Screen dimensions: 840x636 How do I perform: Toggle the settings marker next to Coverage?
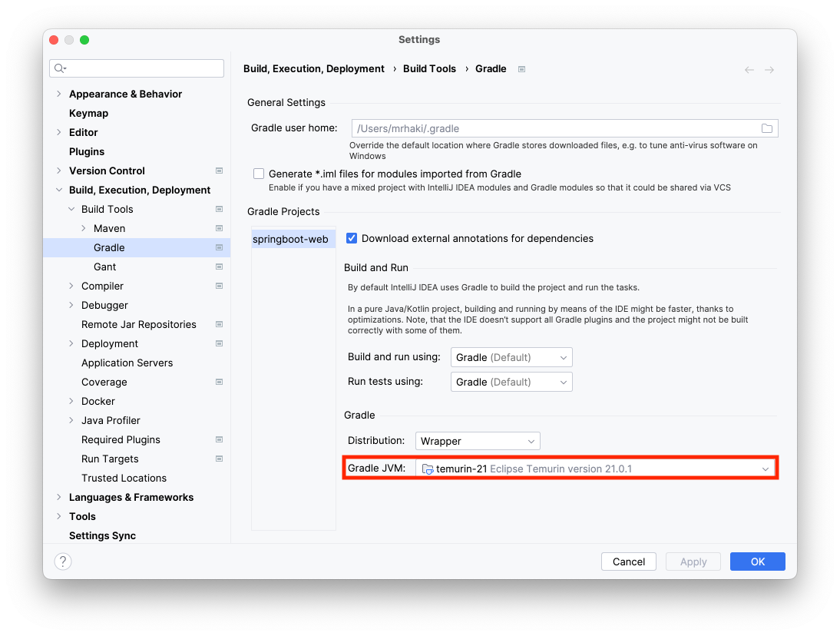click(219, 382)
